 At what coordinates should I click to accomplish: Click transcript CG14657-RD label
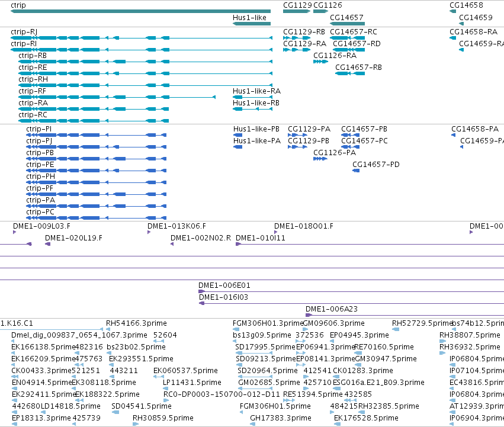[x=357, y=44]
